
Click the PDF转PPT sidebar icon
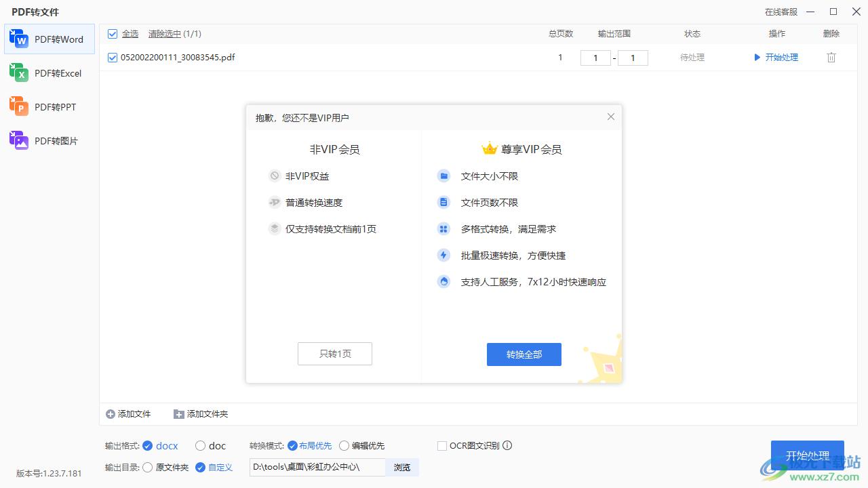(18, 106)
